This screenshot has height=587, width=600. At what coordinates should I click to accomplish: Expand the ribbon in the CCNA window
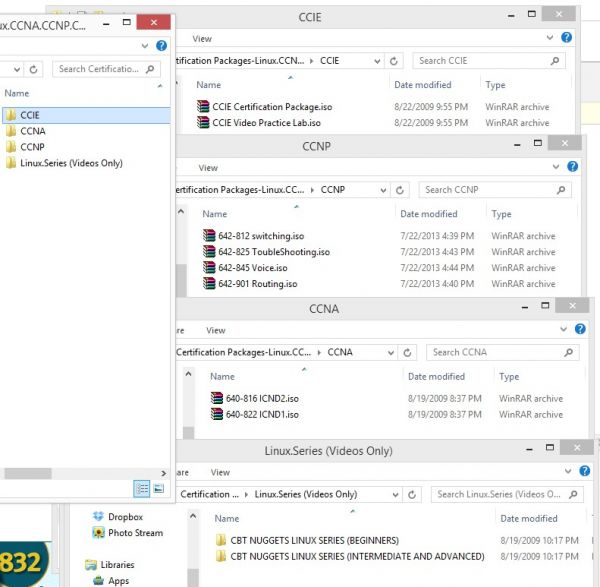[x=564, y=329]
